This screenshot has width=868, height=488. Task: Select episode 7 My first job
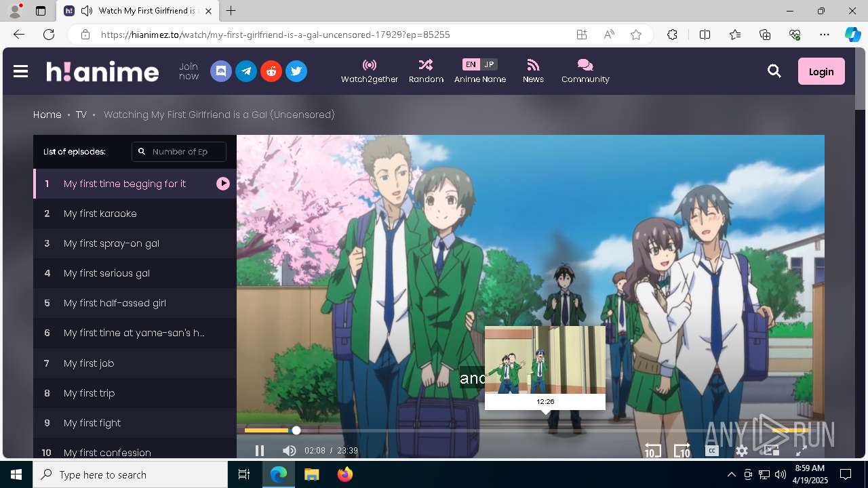(x=135, y=363)
